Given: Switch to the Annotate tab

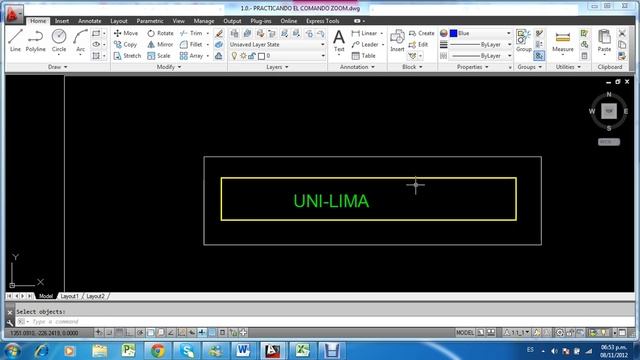Looking at the screenshot, I should pos(89,21).
